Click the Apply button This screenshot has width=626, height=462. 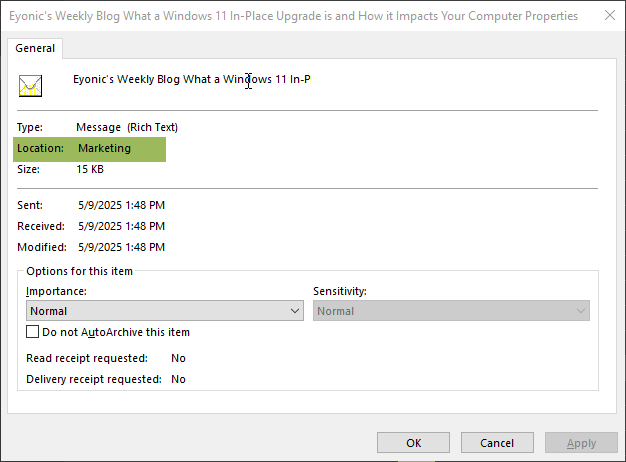point(581,443)
